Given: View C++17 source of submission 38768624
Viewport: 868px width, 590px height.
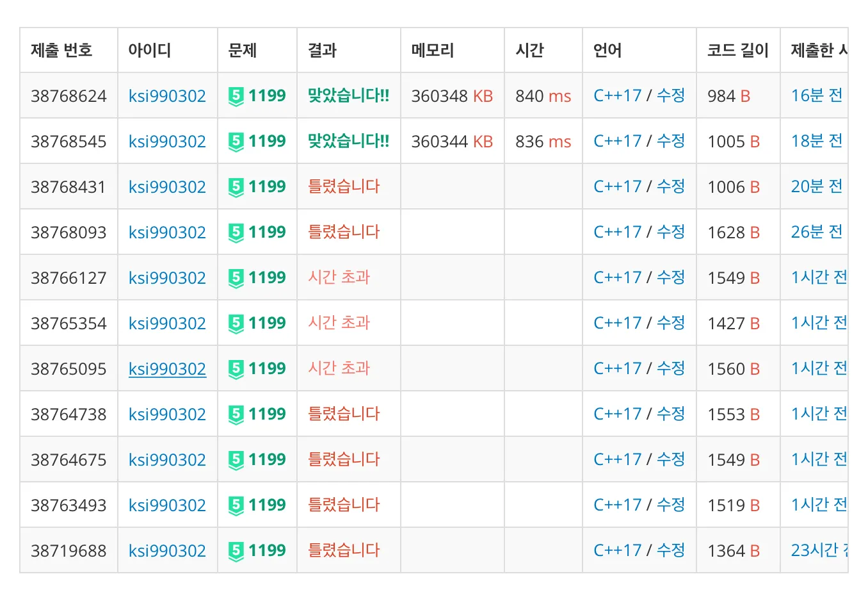Looking at the screenshot, I should point(617,96).
